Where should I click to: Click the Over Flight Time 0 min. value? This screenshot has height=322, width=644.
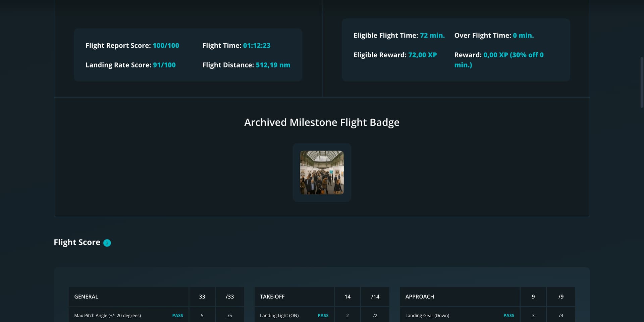pyautogui.click(x=523, y=36)
